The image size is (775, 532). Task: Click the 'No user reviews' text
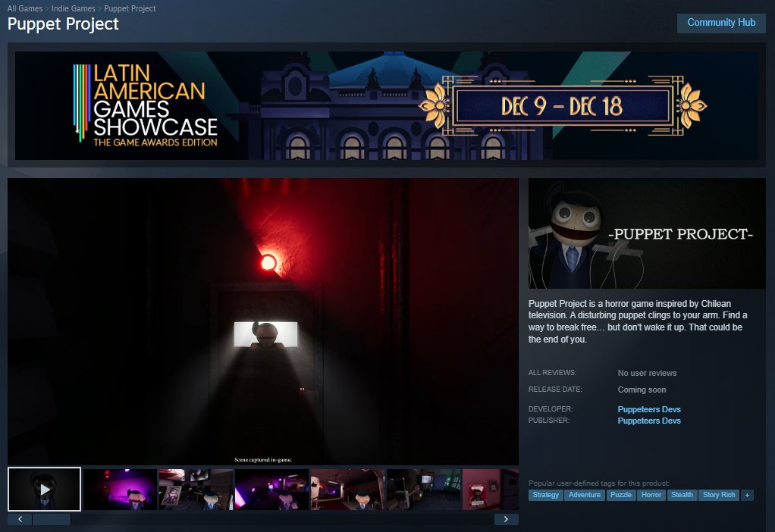point(647,373)
